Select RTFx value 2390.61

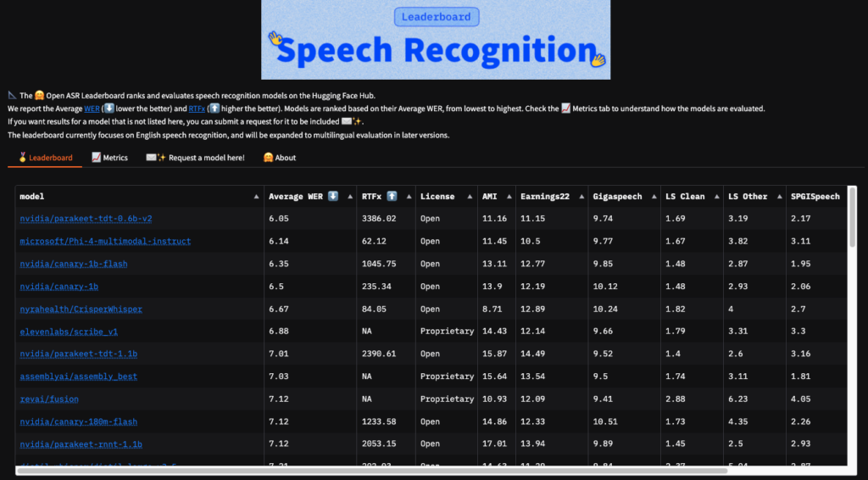[379, 354]
